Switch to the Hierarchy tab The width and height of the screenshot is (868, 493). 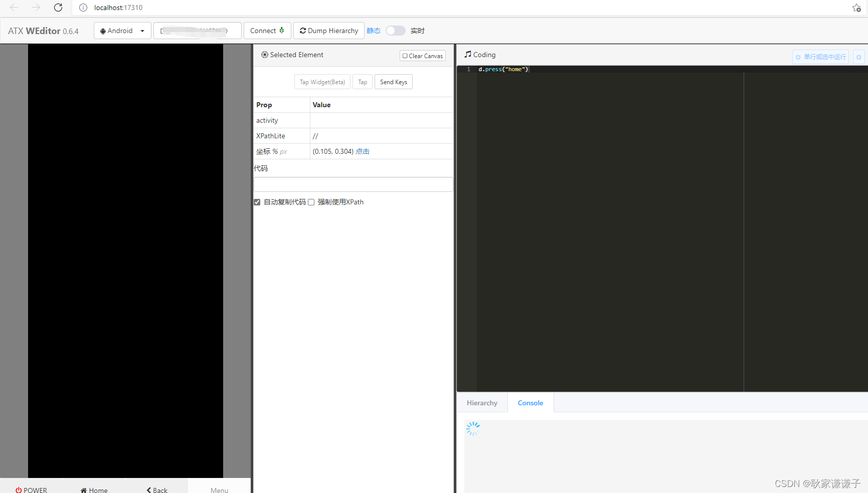tap(481, 402)
